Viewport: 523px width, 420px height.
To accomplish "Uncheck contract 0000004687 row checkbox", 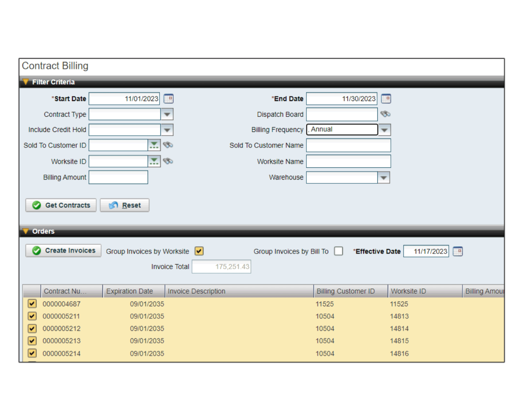I will (x=32, y=304).
